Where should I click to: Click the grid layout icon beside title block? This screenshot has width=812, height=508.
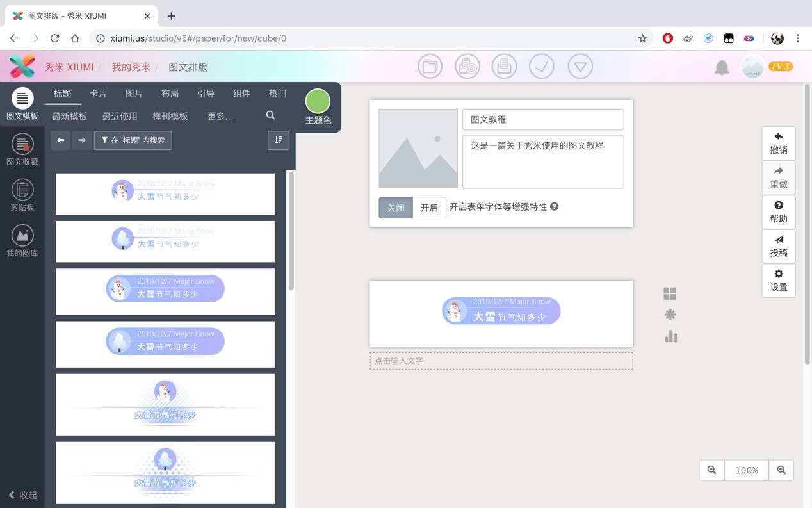670,293
